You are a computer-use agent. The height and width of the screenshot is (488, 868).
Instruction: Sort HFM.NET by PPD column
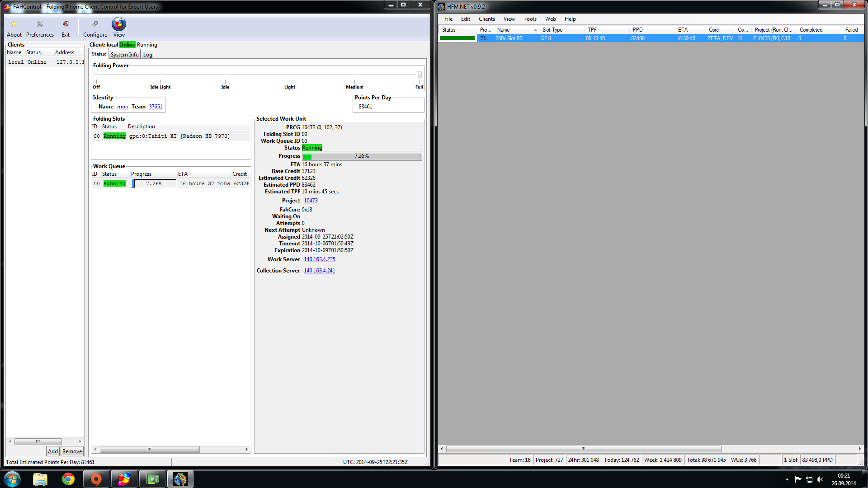click(652, 30)
